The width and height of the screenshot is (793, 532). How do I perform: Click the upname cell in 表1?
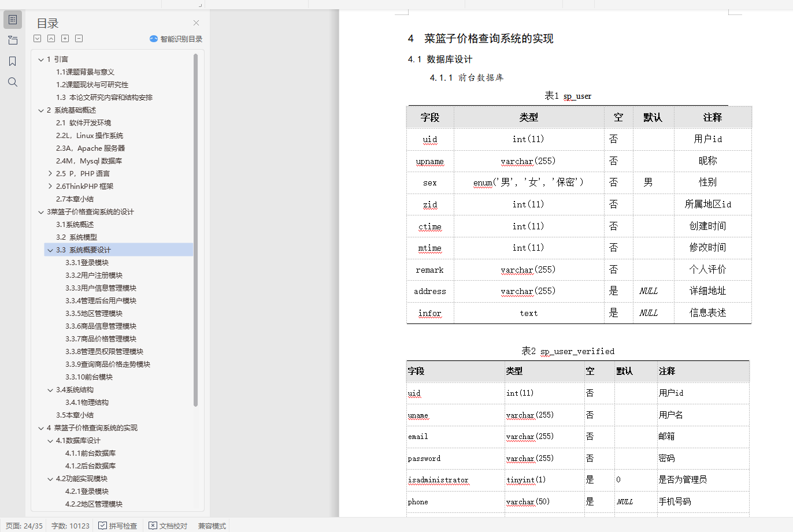(430, 161)
